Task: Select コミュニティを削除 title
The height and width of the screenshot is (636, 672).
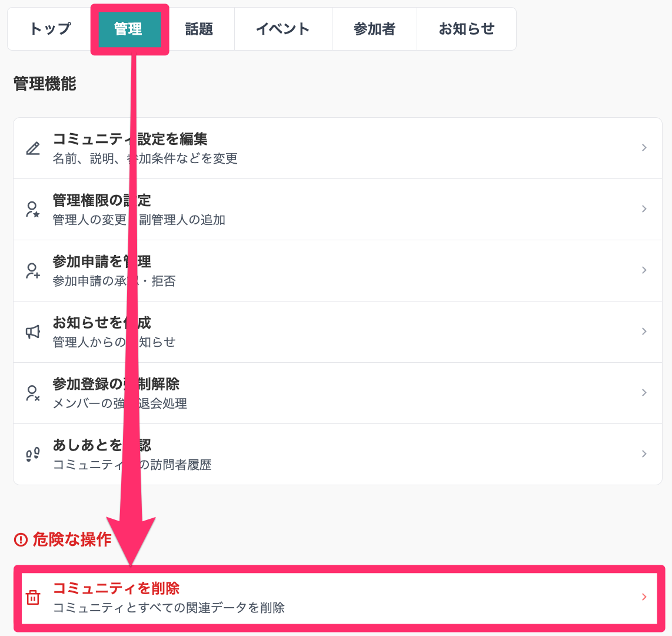Action: [x=116, y=588]
